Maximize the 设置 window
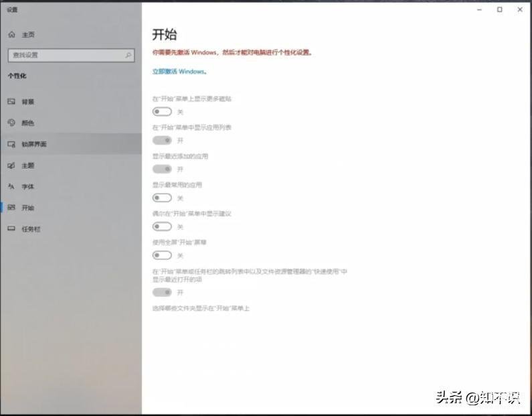Screen dimensions: 532x416 (500, 10)
